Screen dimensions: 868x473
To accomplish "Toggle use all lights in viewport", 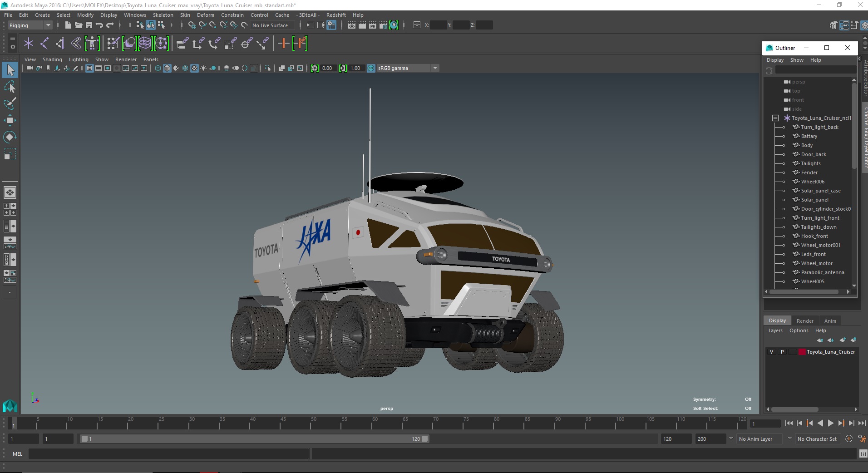I will tap(203, 68).
